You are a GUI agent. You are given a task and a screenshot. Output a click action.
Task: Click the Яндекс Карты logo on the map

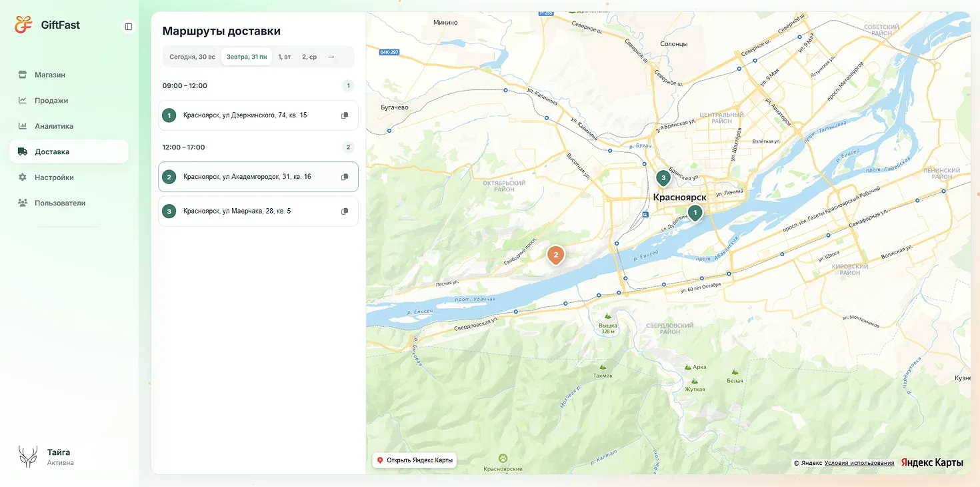[x=932, y=462]
